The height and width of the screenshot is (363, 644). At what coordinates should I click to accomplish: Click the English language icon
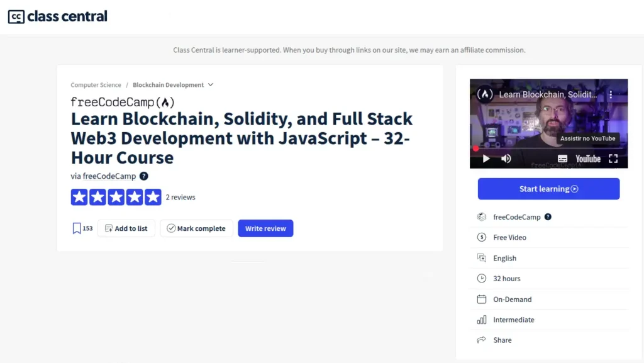click(x=481, y=258)
